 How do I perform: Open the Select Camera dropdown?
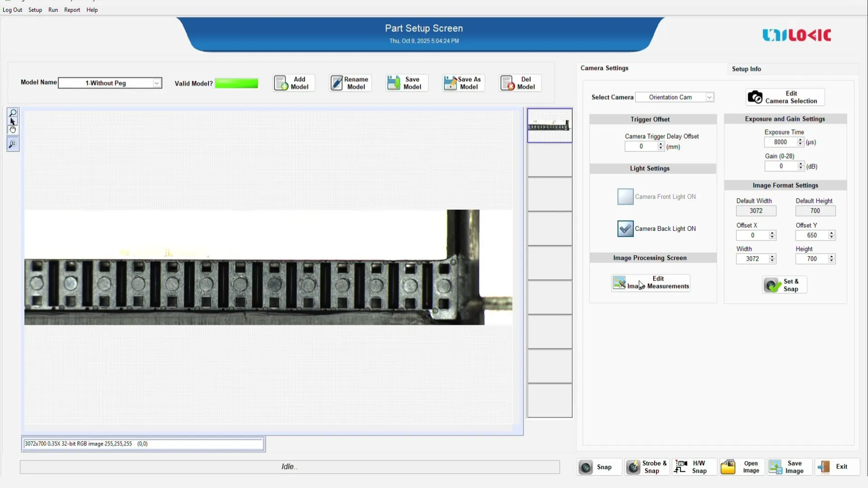pos(709,97)
